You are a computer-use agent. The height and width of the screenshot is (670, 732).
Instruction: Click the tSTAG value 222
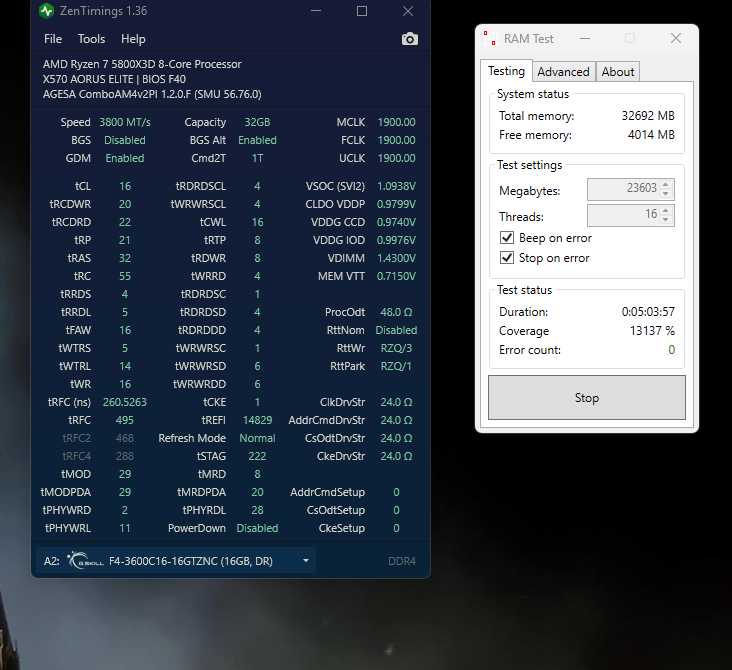coord(257,456)
